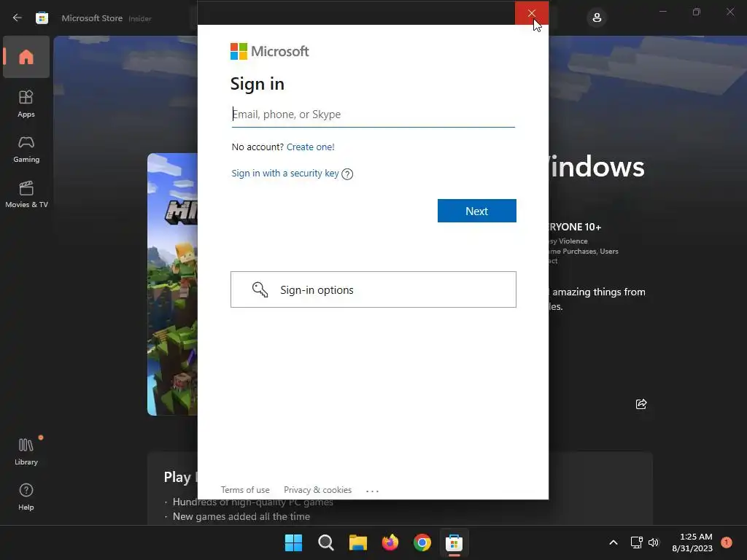Close the Microsoft Store window

(x=730, y=12)
